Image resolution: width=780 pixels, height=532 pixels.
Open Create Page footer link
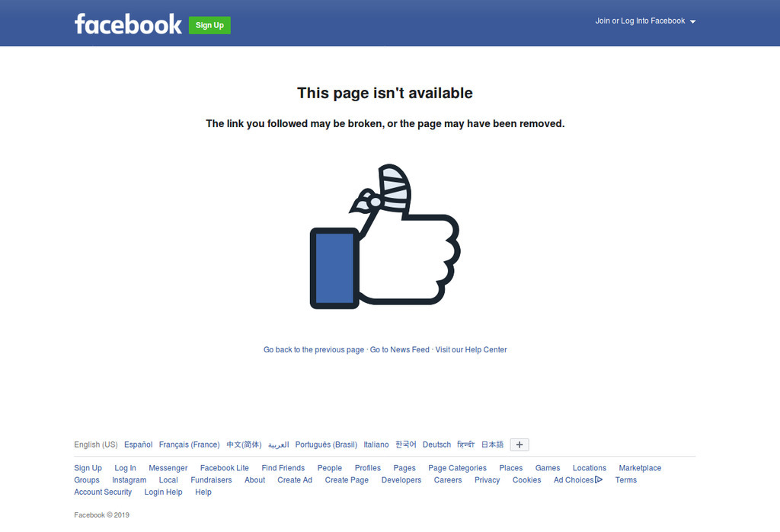347,479
